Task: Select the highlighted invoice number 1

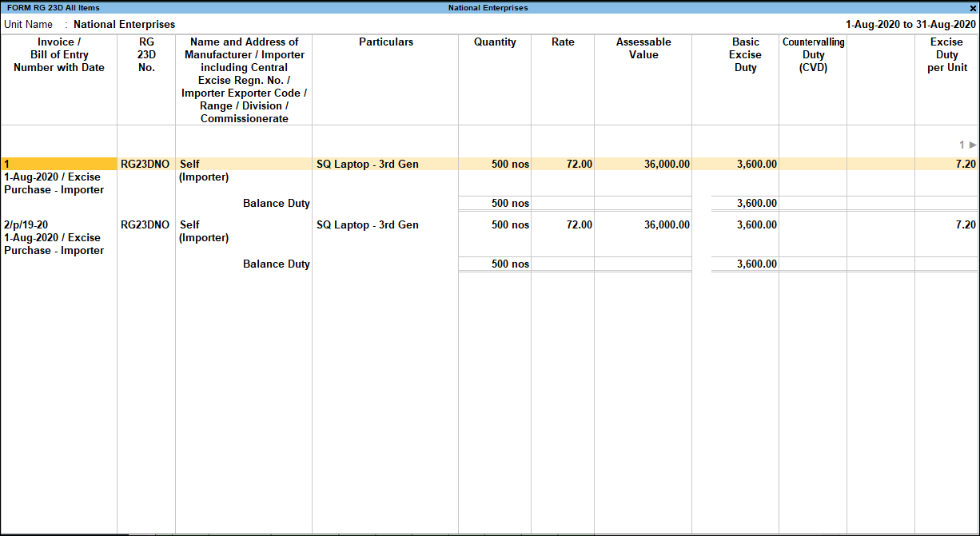Action: point(59,164)
